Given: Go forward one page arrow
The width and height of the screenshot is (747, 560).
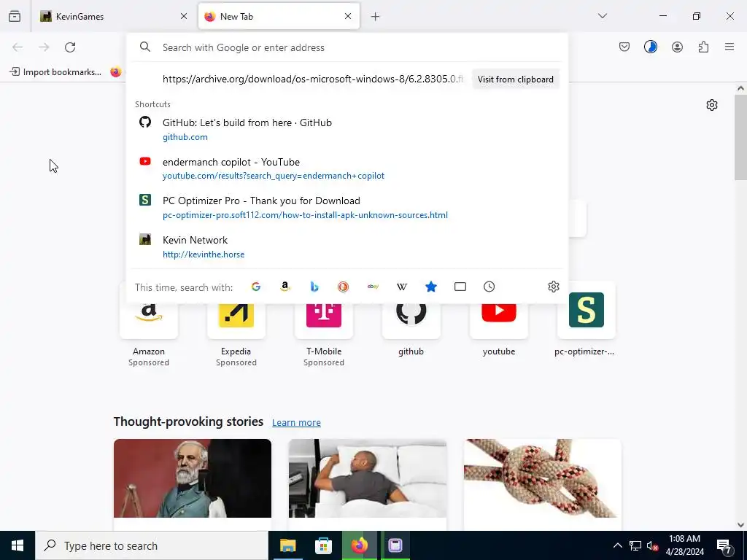Looking at the screenshot, I should (x=44, y=47).
